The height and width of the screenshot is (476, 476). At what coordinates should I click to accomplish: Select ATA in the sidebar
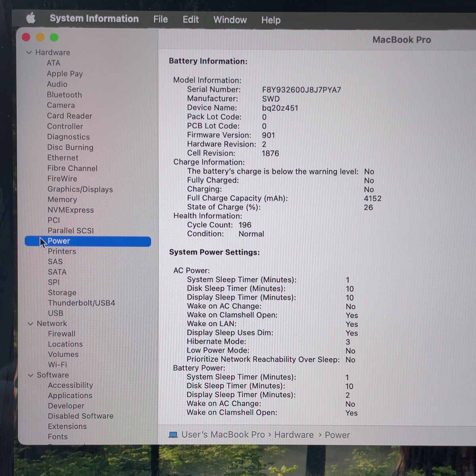click(x=54, y=63)
